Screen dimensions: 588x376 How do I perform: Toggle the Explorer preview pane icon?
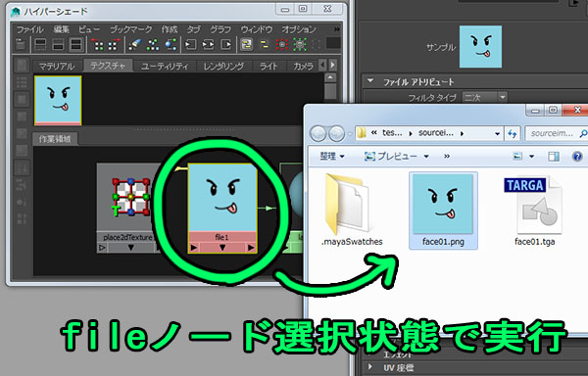pos(554,156)
